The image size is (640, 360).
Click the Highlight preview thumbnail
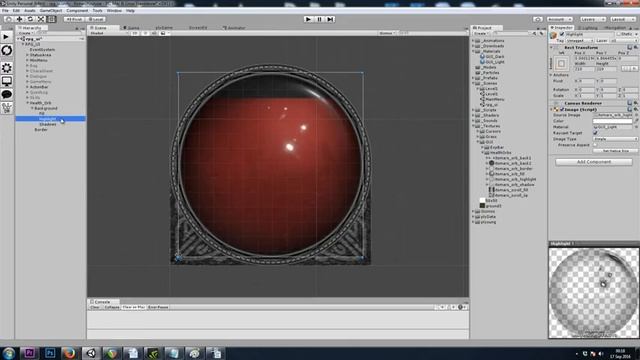[594, 293]
